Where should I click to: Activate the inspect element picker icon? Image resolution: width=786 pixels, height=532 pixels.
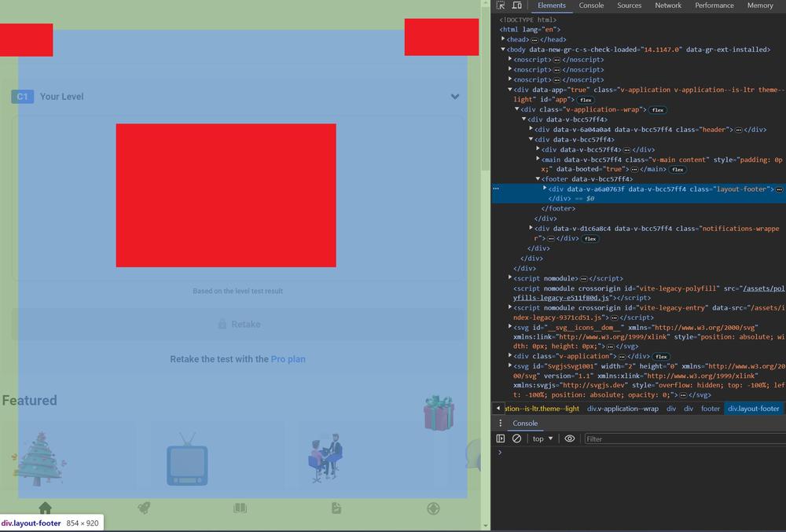pos(501,6)
